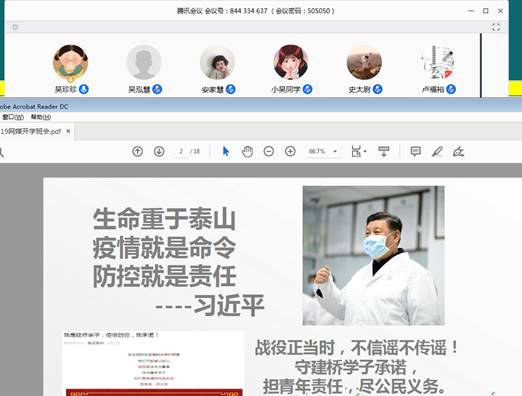The width and height of the screenshot is (522, 396).
Task: Click the slide text 生命重于泰山
Action: tap(164, 219)
